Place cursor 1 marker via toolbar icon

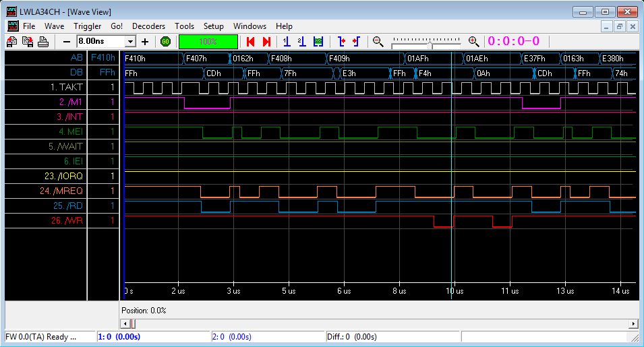(x=287, y=42)
